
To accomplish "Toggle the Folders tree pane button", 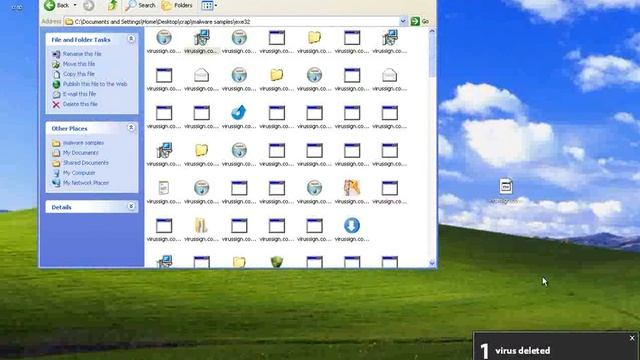I will pyautogui.click(x=177, y=5).
